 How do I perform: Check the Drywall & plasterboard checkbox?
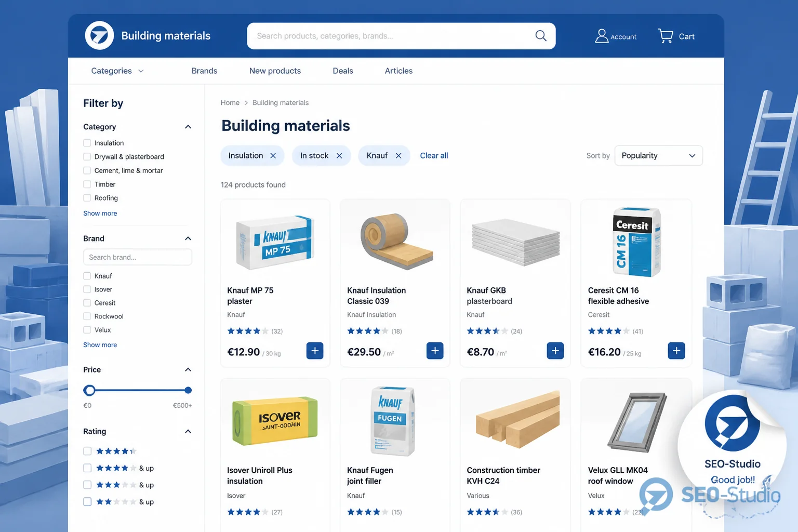point(87,156)
